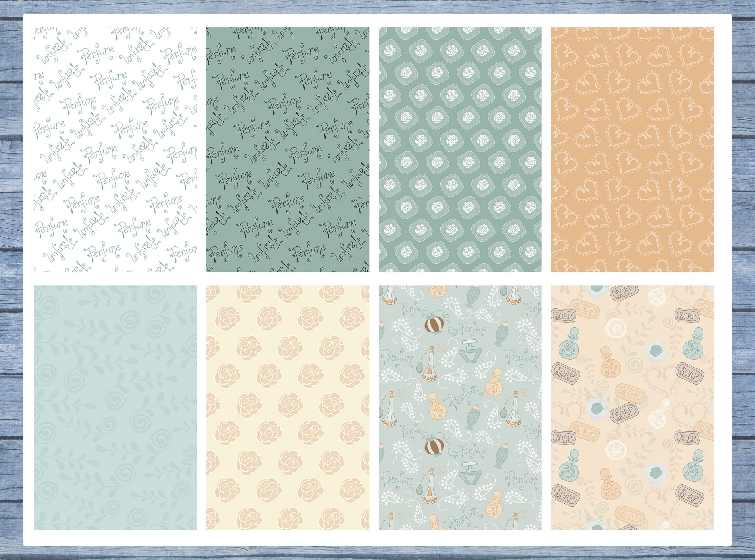Choose the teal pattern with white rose tiles

pos(460,149)
